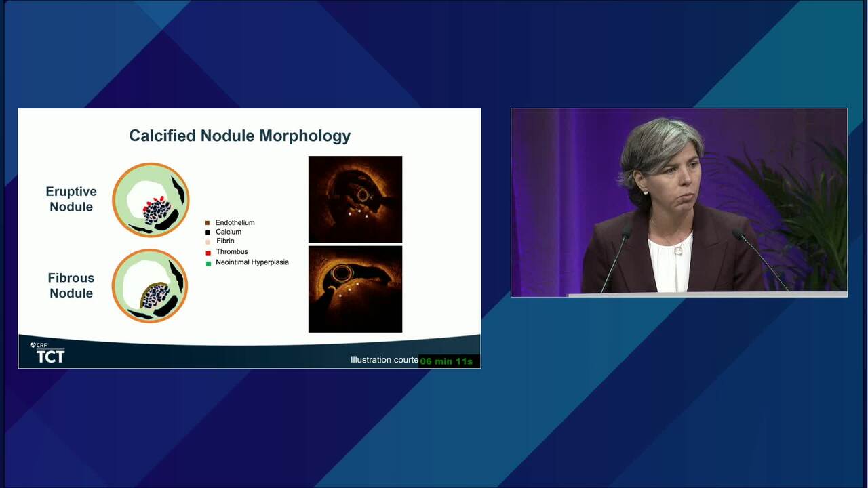Click the 'Illustration courte' credit text
Viewport: 868px width, 488px height.
pos(384,360)
